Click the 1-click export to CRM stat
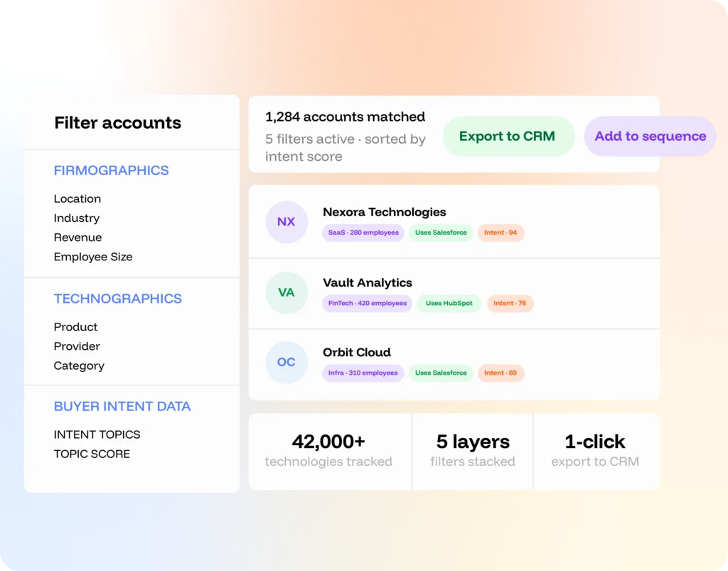Viewport: 728px width, 571px height. click(x=595, y=451)
